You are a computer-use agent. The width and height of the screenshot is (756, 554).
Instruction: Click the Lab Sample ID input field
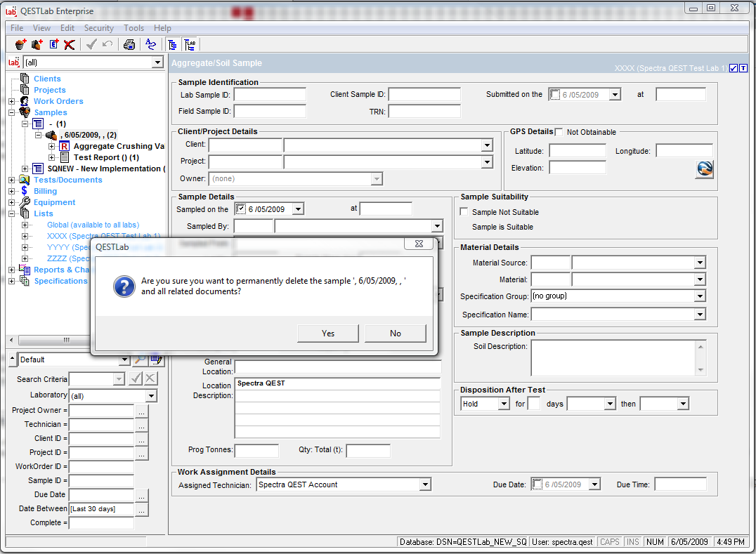tap(270, 95)
